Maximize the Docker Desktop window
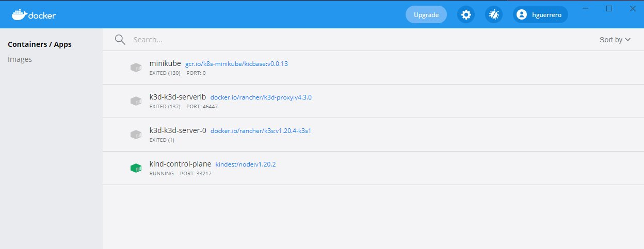 tap(609, 8)
